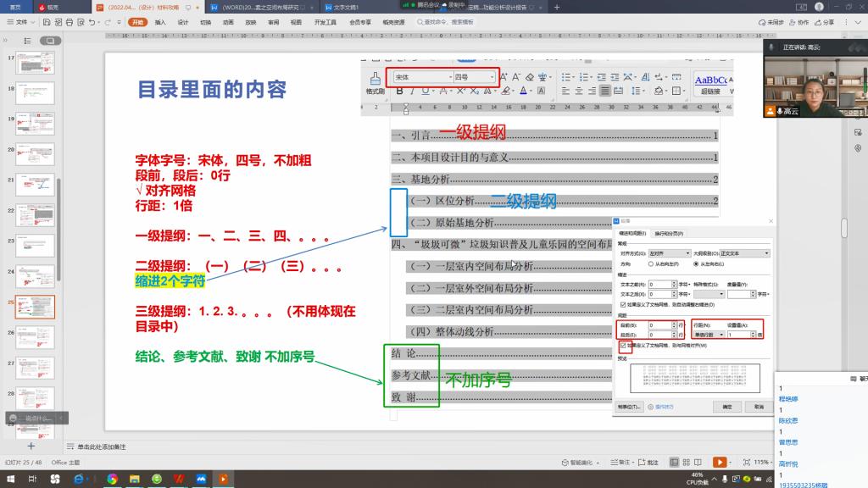Open Google Chrome from the taskbar
This screenshot has width=868, height=488.
(113, 479)
